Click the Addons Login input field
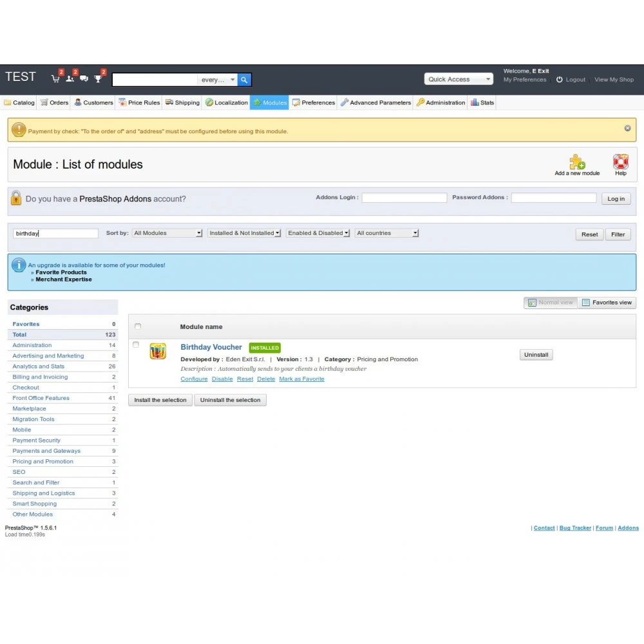 pos(404,198)
